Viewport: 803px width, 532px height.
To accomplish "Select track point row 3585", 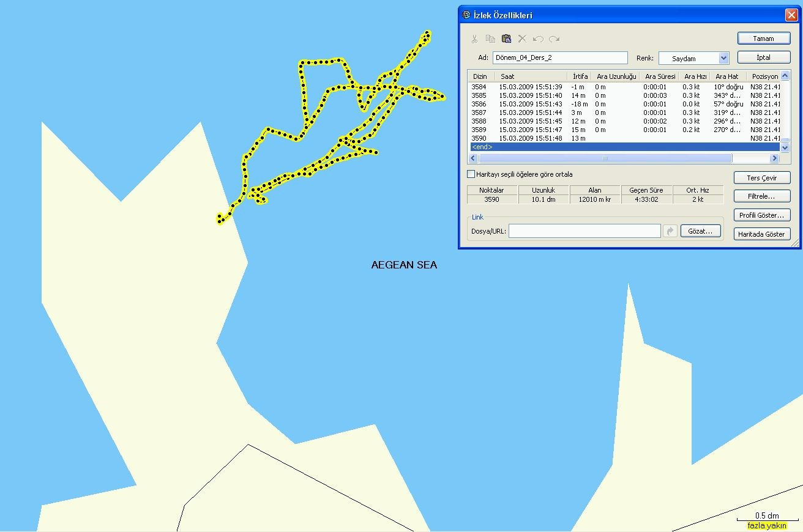I will pyautogui.click(x=624, y=95).
